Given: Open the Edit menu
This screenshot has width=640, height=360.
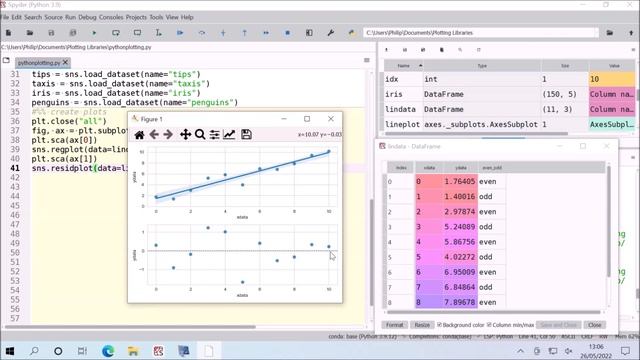Looking at the screenshot, I should point(16,17).
